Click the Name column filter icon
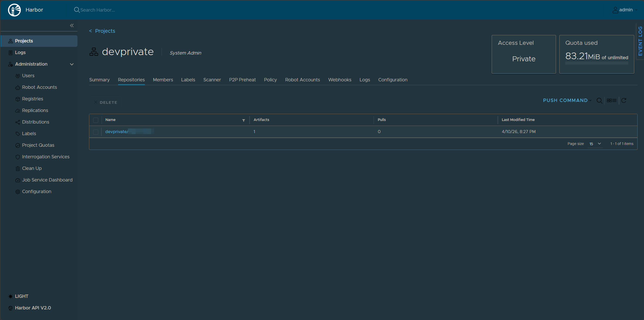This screenshot has height=320, width=644. click(x=243, y=120)
